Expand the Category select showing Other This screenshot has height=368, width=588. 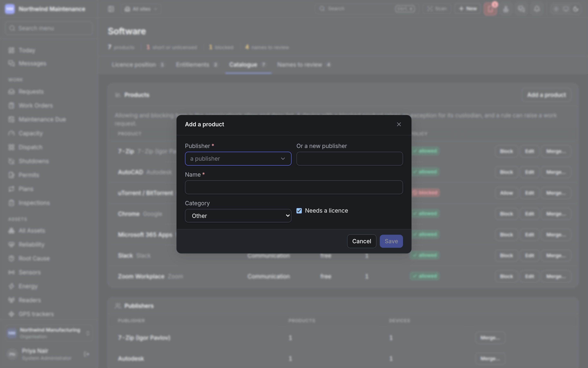coord(238,216)
